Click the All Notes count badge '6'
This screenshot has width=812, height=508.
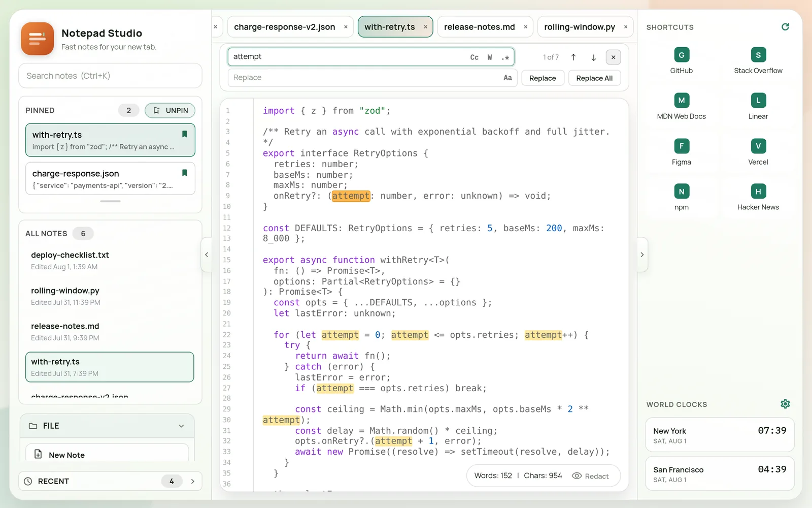(x=83, y=233)
